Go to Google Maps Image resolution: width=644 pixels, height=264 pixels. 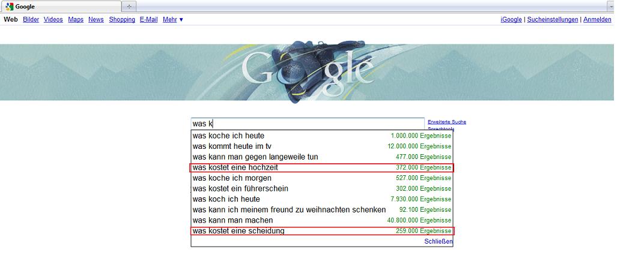coord(76,20)
